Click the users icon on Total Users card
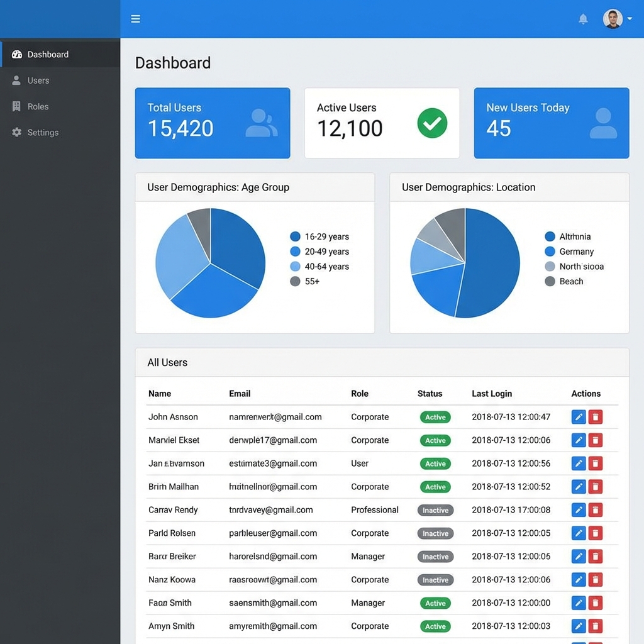Screen dimensions: 644x644 (262, 123)
